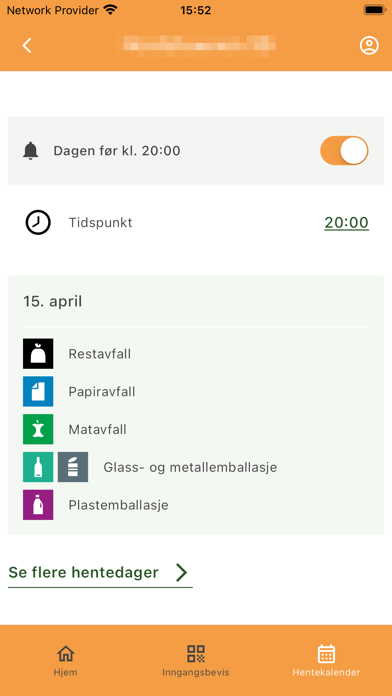Go to the Hjem tab
The height and width of the screenshot is (696, 392).
point(65,660)
